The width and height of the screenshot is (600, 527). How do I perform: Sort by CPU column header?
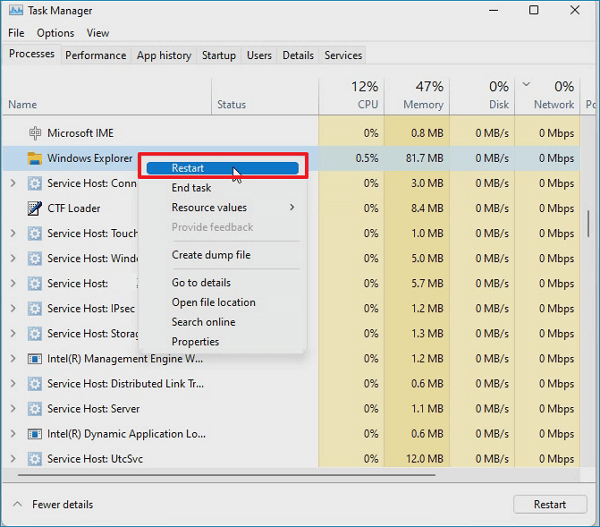pyautogui.click(x=351, y=96)
